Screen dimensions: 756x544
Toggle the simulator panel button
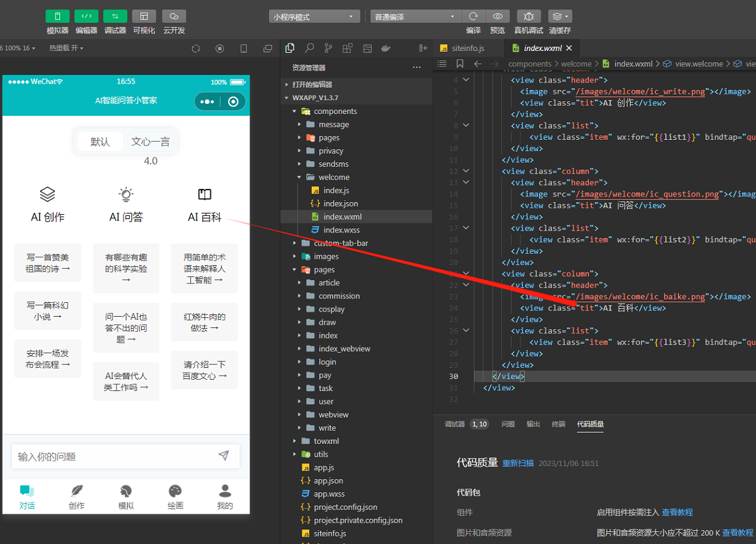coord(57,16)
